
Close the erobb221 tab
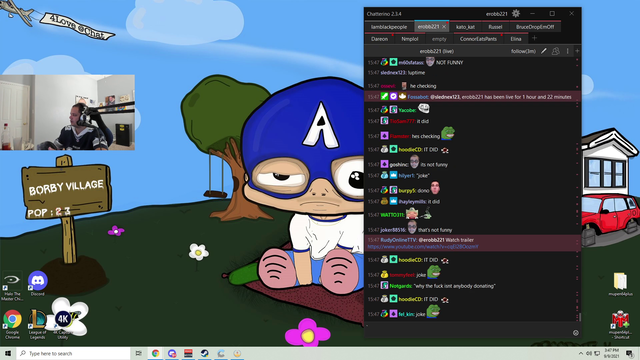coord(444,27)
